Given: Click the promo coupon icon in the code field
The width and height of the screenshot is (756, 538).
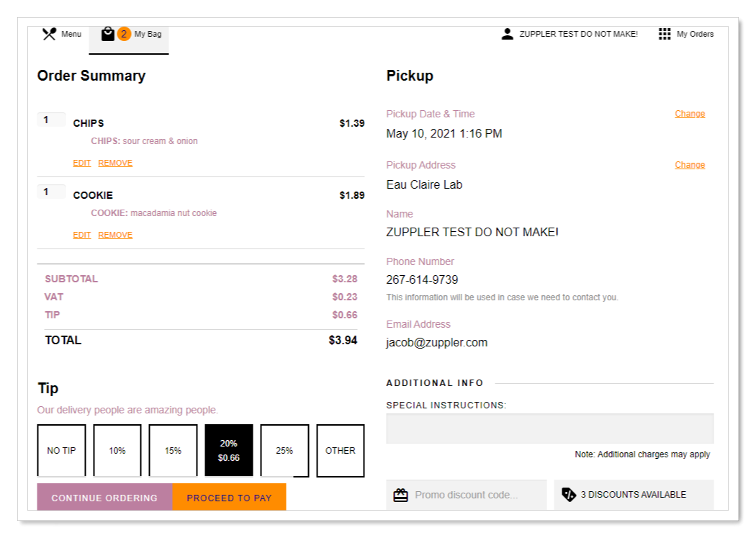Looking at the screenshot, I should click(402, 495).
